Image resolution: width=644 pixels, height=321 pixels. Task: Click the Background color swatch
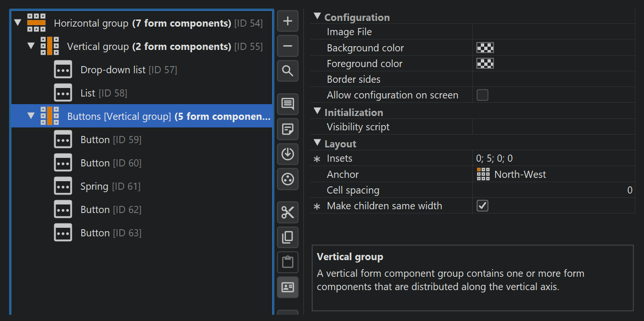pyautogui.click(x=485, y=48)
